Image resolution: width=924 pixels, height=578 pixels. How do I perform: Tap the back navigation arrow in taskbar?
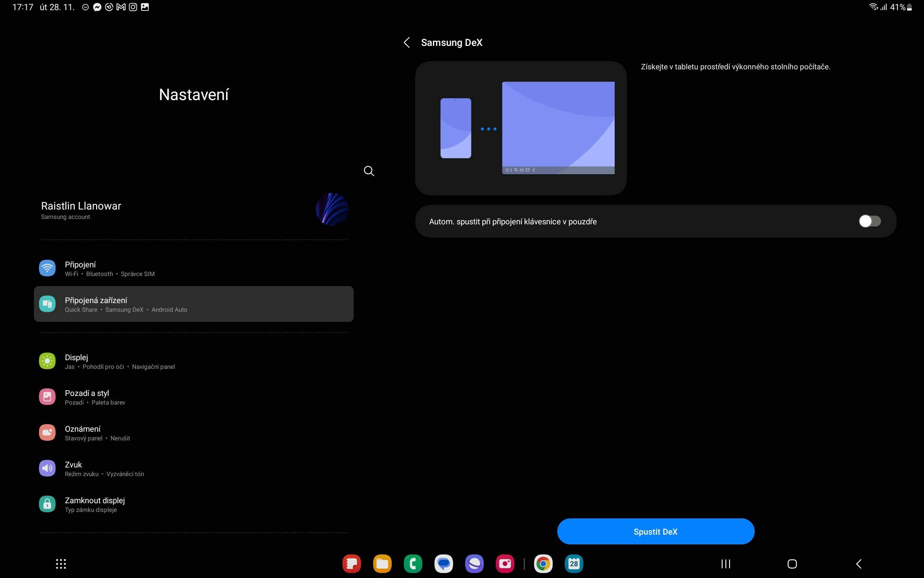(858, 564)
